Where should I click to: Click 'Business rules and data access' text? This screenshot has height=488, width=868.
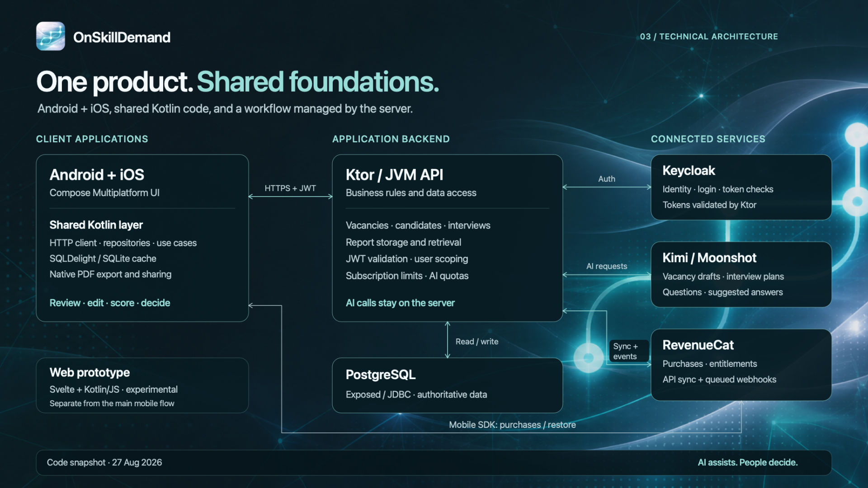[x=411, y=193]
